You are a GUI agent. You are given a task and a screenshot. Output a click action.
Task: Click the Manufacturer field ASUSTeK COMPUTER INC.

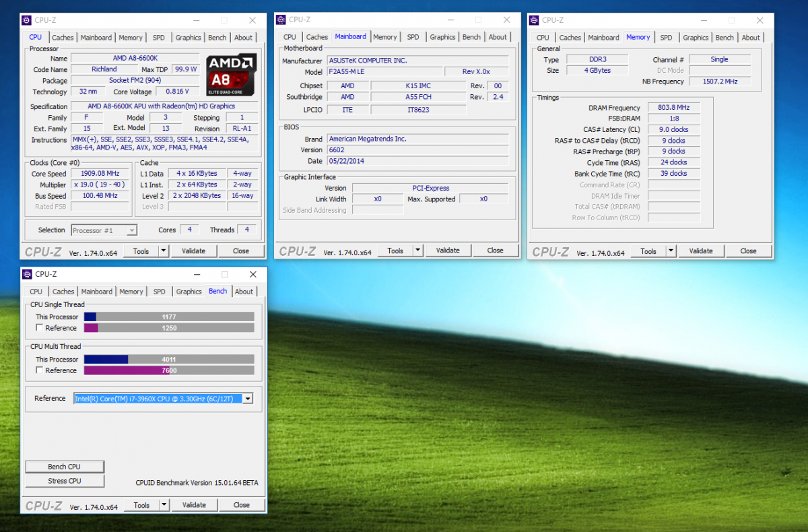[x=417, y=61]
